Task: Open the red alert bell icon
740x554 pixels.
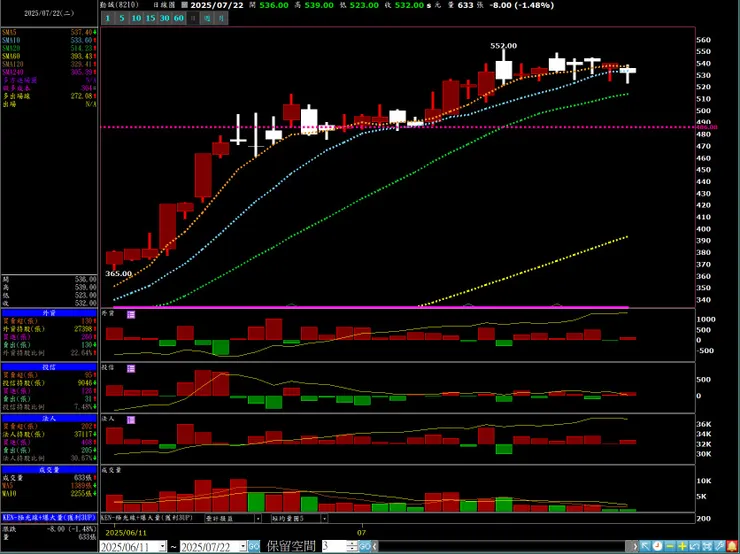Action: tap(732, 546)
